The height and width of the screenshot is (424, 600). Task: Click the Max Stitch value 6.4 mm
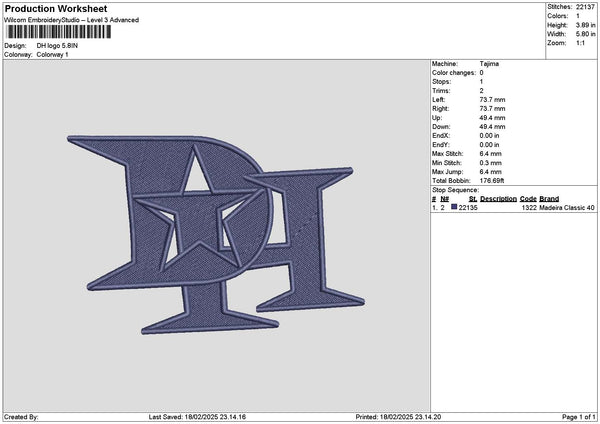[491, 154]
